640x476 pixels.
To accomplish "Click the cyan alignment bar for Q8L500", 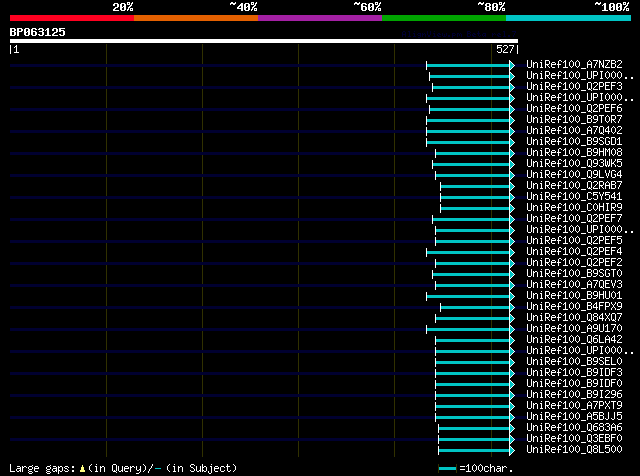I will (x=474, y=451).
